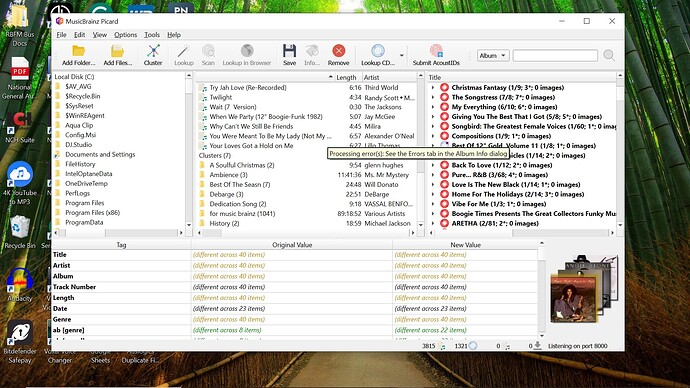The width and height of the screenshot is (690, 388).
Task: Select the Debarge (3) cluster
Action: click(226, 194)
